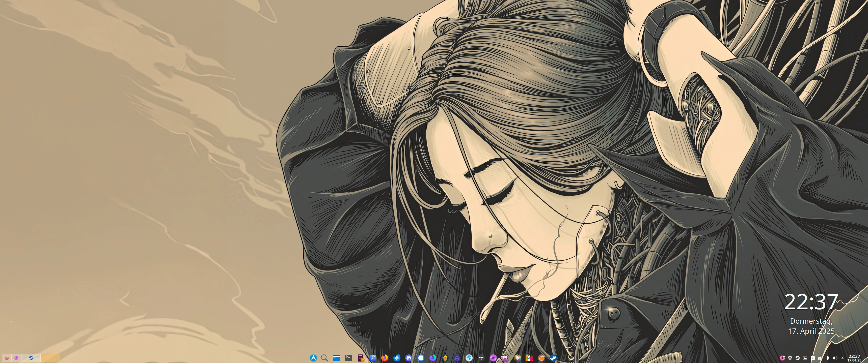Open the colorful hexagon cube app
The height and width of the screenshot is (363, 868).
coord(517,358)
